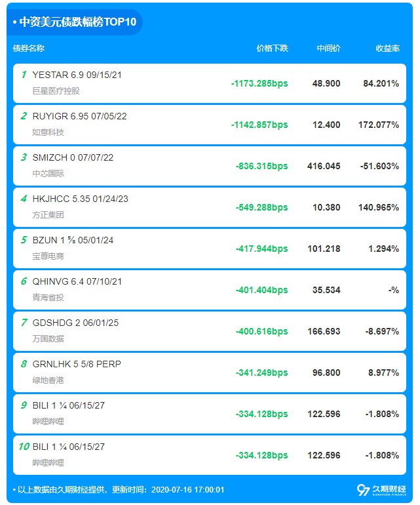Screen dimensions: 420x505
Task: Click the QHINVG 6.4 07/10/21 bond name
Action: point(77,281)
